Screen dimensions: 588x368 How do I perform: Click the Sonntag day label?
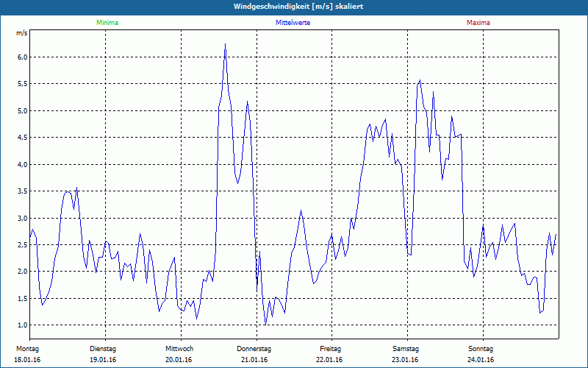click(481, 349)
